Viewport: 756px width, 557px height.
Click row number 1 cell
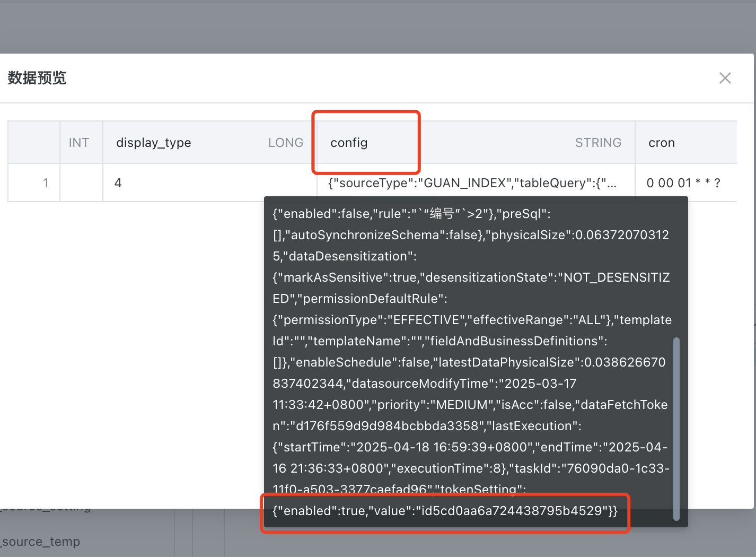(34, 183)
